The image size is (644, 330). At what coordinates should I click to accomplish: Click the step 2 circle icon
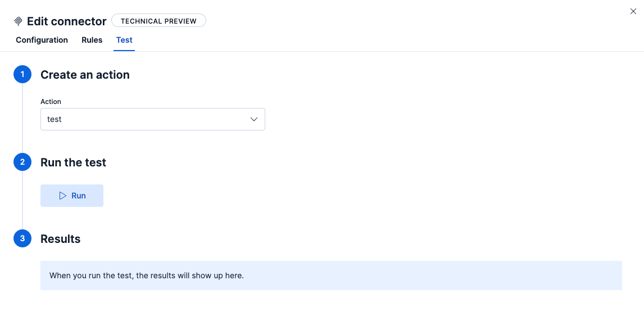[x=22, y=162]
